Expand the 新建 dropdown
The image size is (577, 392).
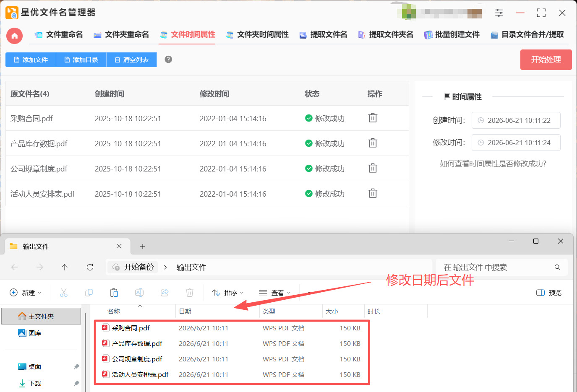tap(25, 293)
